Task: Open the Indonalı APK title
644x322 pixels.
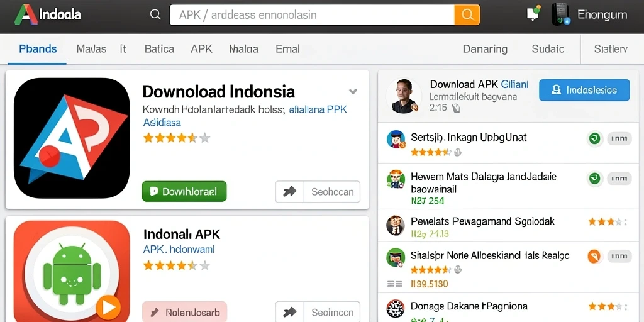Action: (x=182, y=234)
